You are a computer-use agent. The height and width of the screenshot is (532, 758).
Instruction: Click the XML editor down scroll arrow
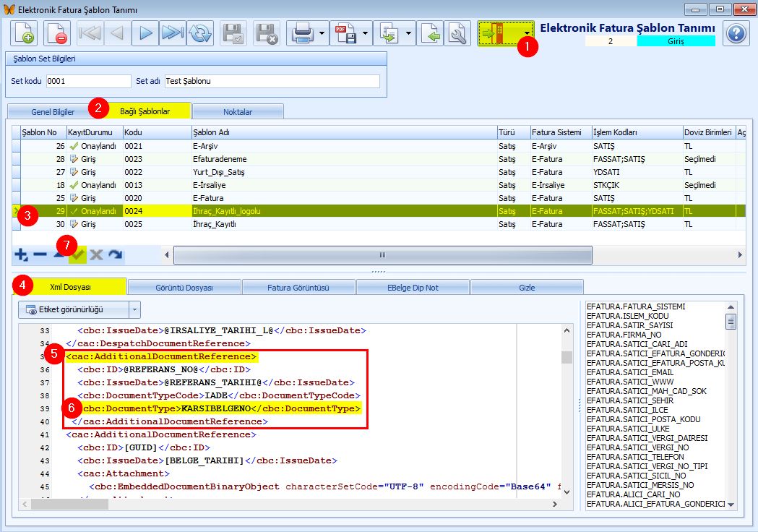tap(567, 492)
